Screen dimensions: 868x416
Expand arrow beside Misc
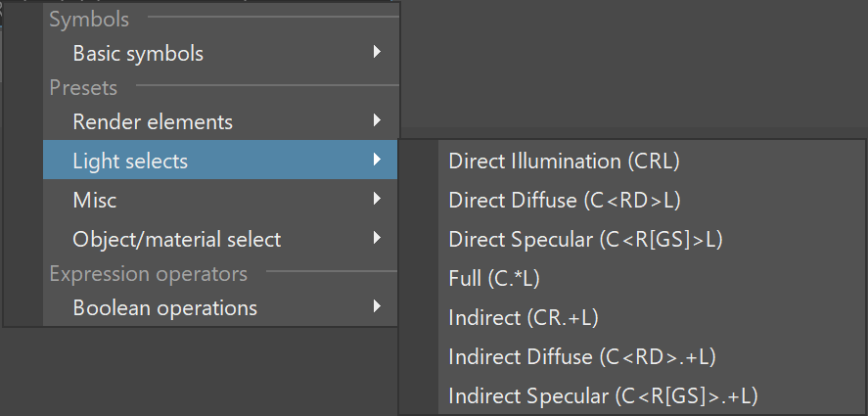[x=377, y=198]
